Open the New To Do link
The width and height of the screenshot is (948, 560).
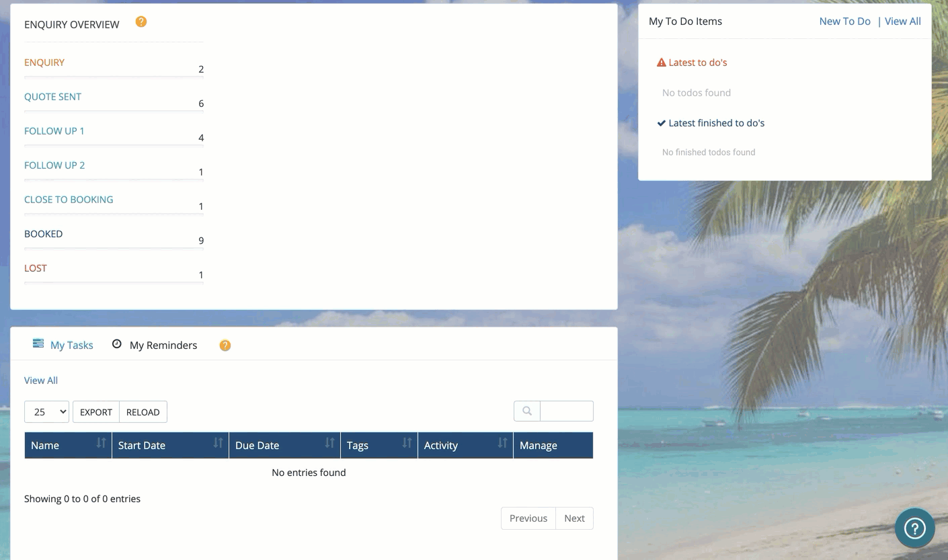click(x=844, y=22)
